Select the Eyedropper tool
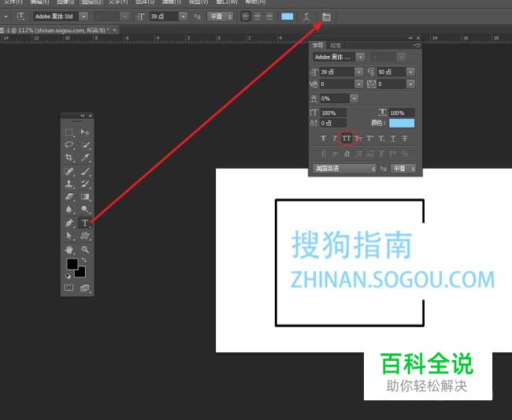The image size is (512, 420). (x=85, y=158)
